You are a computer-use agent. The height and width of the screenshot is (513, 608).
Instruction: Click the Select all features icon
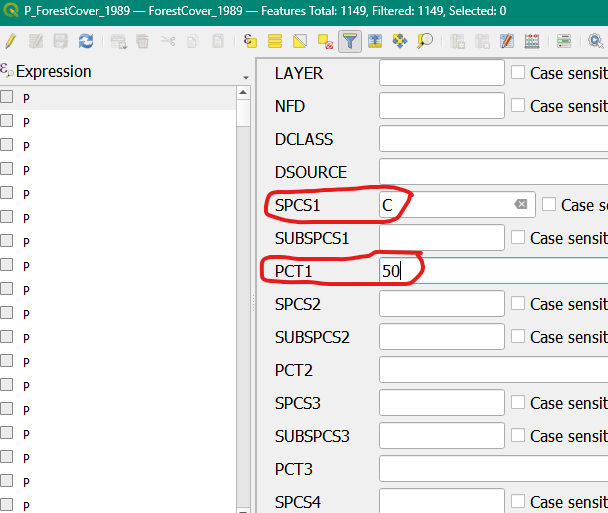pyautogui.click(x=275, y=41)
